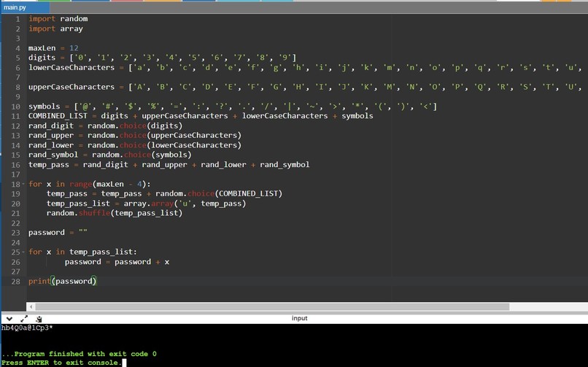The height and width of the screenshot is (367, 588).
Task: Expand console to full screen
Action: coord(24,319)
